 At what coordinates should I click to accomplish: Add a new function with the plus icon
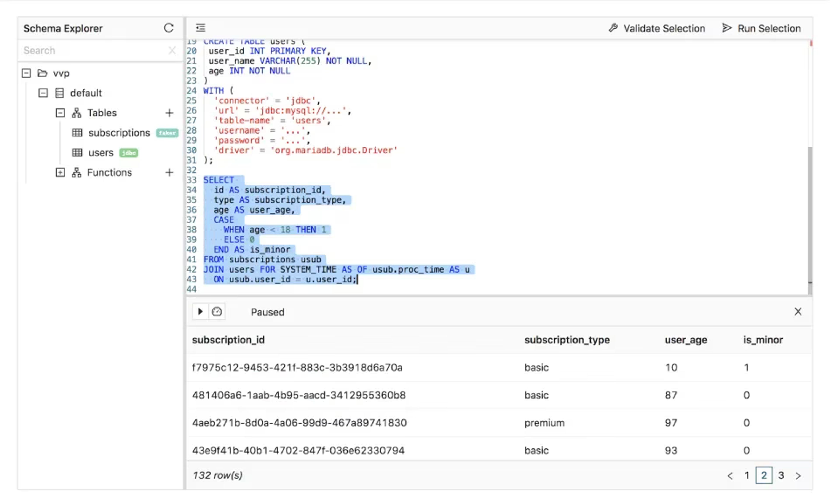(x=169, y=172)
